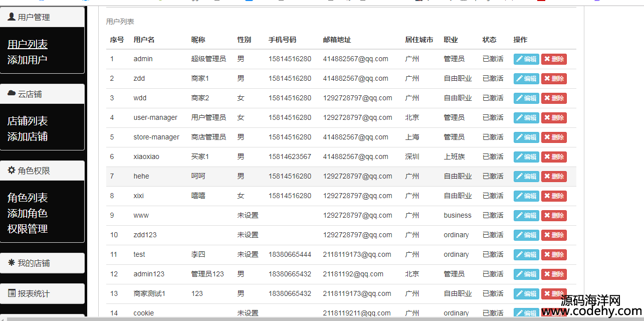Screen dimensions: 644x321
Task: Click the cloud icon beside 云店铺
Action: point(12,93)
